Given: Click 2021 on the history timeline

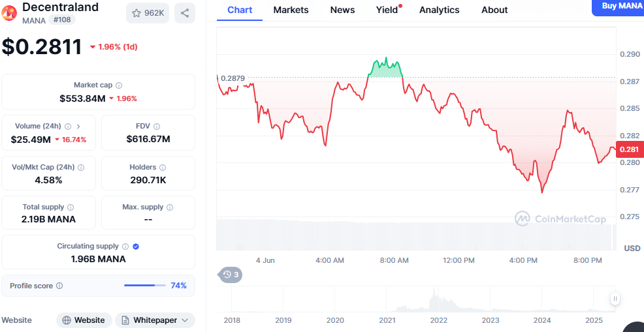Looking at the screenshot, I should click(387, 320).
